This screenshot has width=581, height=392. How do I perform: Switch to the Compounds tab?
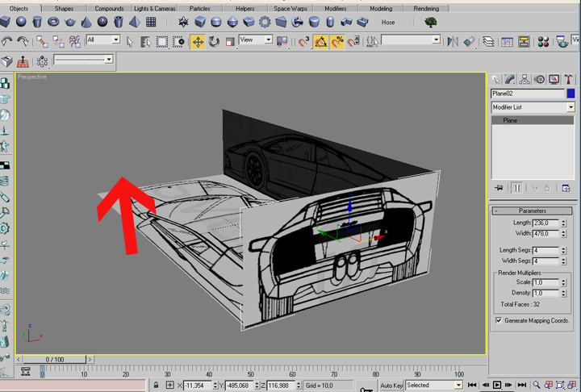(x=109, y=8)
